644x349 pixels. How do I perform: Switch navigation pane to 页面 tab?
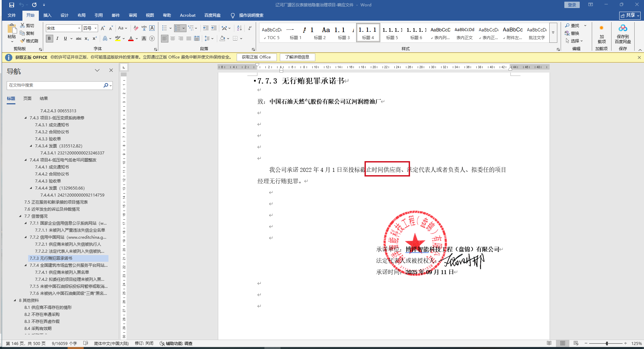click(27, 99)
